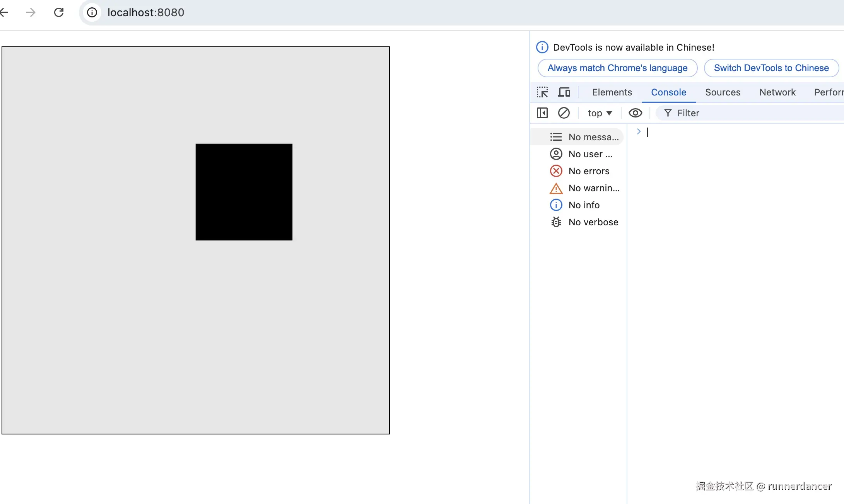Open the page info dropdown in address bar
Viewport: 844px width, 504px height.
[92, 12]
